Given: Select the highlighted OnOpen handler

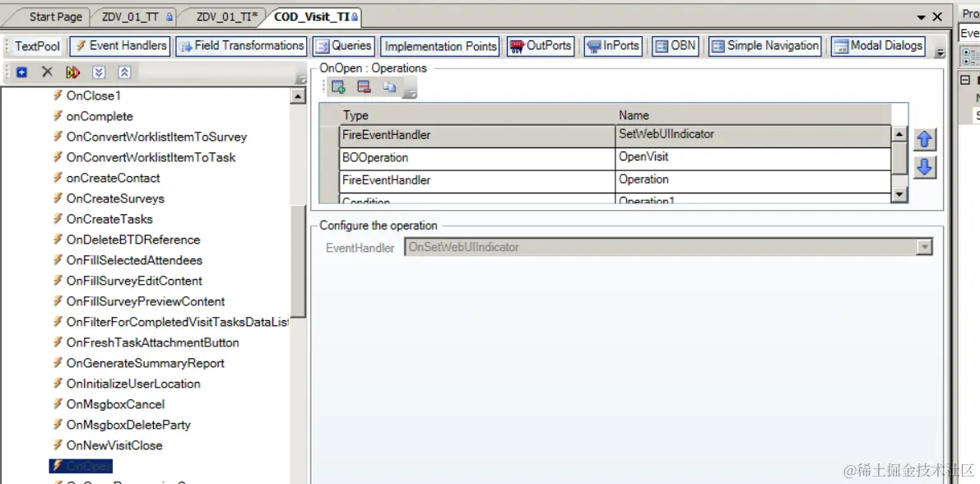Looking at the screenshot, I should [x=81, y=466].
